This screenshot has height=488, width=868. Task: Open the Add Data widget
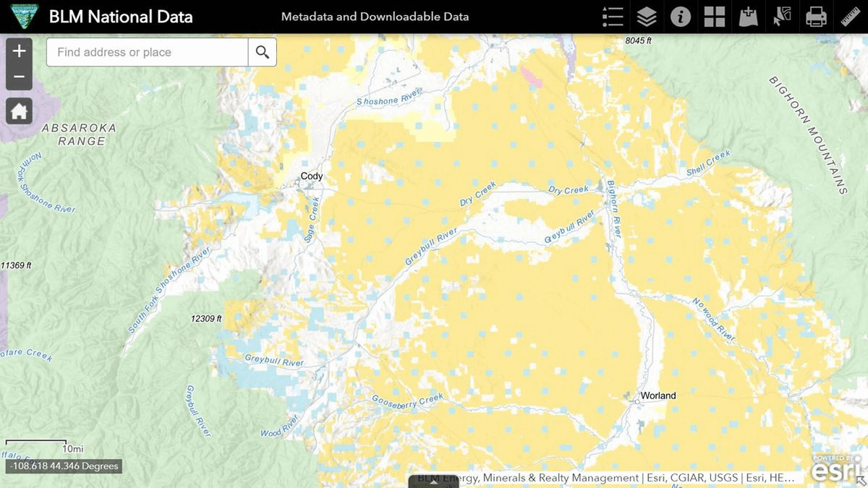tap(748, 17)
